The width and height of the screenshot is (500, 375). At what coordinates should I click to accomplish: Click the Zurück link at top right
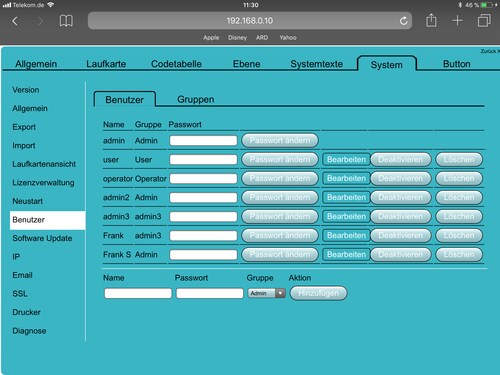pyautogui.click(x=490, y=51)
